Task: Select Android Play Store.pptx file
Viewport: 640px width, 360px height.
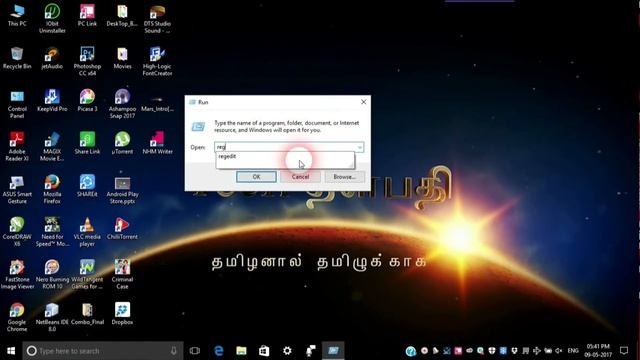Action: (122, 189)
